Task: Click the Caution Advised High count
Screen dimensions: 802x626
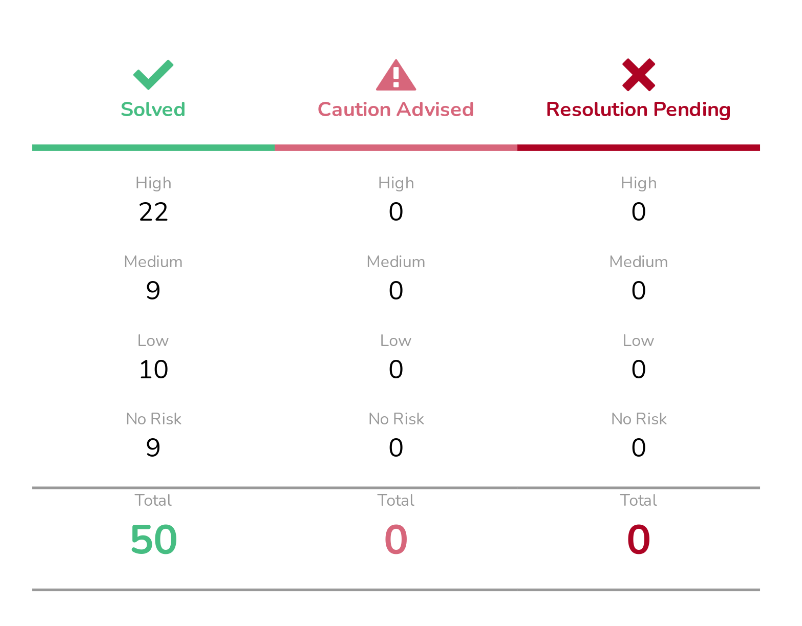Action: click(x=396, y=212)
